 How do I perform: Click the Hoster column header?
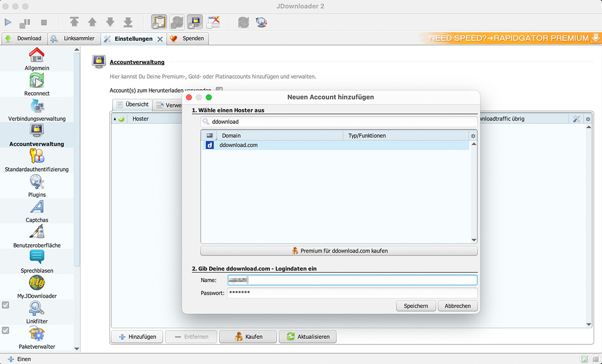click(x=140, y=119)
